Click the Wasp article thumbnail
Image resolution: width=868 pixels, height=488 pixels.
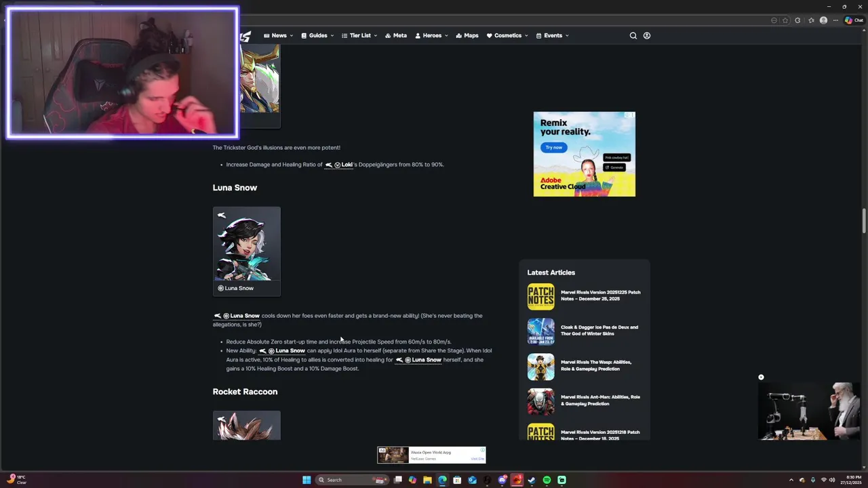click(x=540, y=367)
